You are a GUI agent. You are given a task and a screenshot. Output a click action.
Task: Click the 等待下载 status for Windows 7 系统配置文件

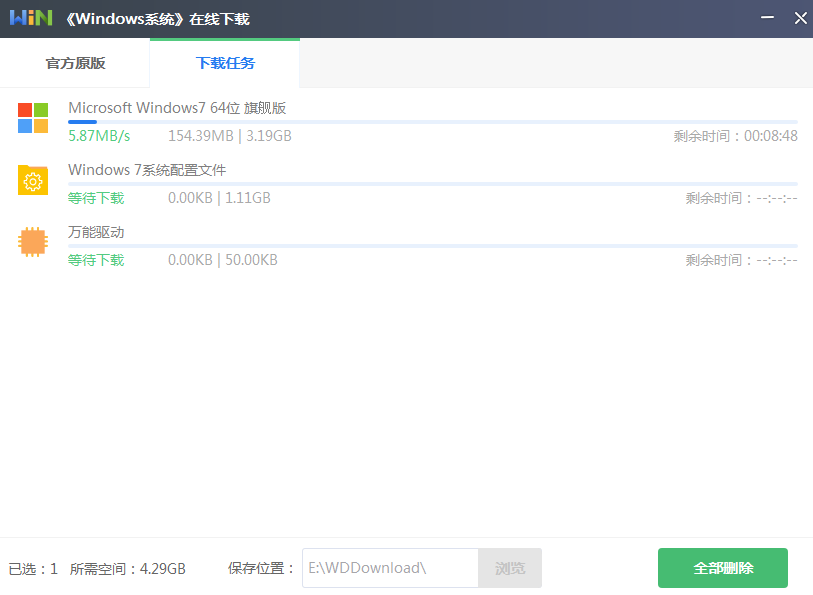pos(96,197)
